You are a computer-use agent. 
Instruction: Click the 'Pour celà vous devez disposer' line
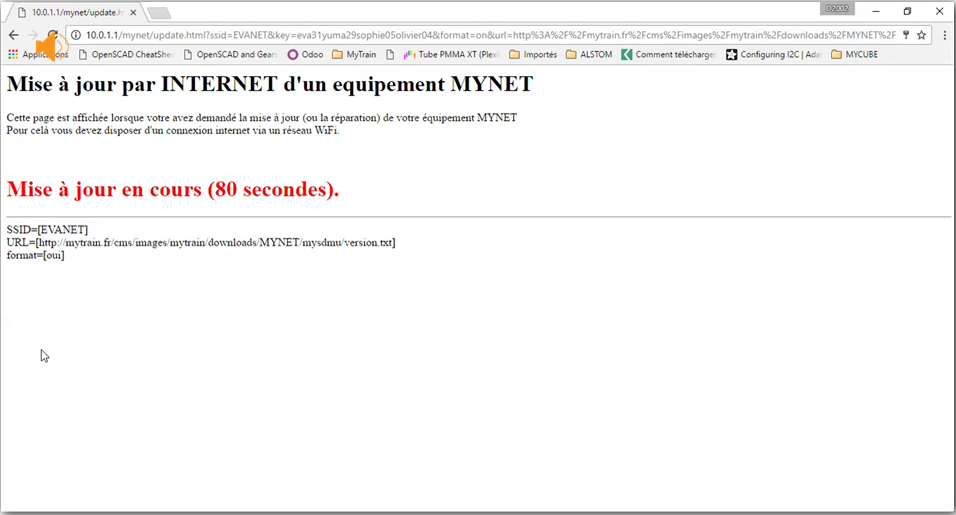pyautogui.click(x=173, y=130)
